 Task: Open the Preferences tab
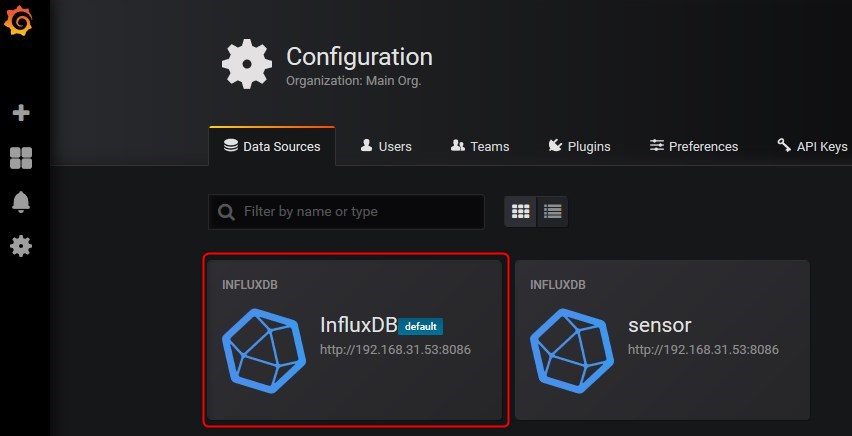(694, 146)
